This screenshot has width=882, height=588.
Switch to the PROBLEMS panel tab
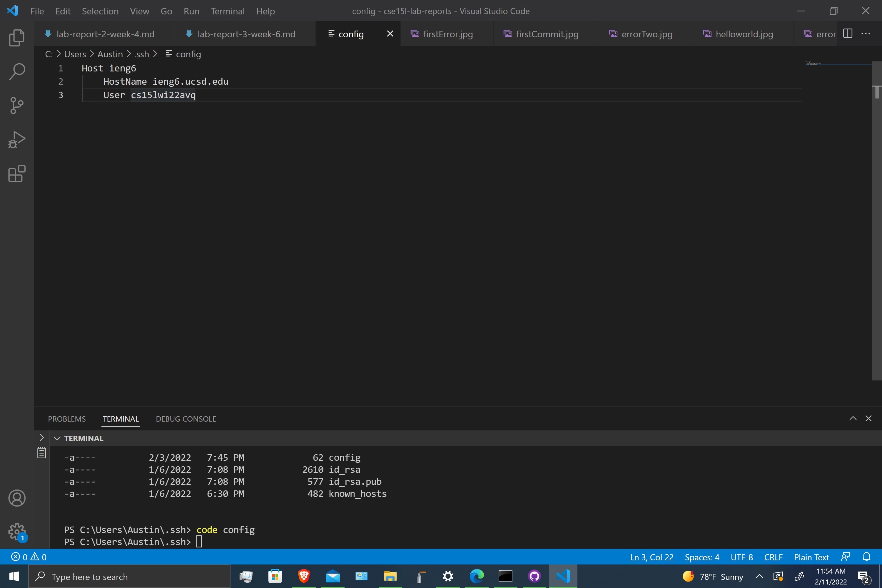pos(67,418)
